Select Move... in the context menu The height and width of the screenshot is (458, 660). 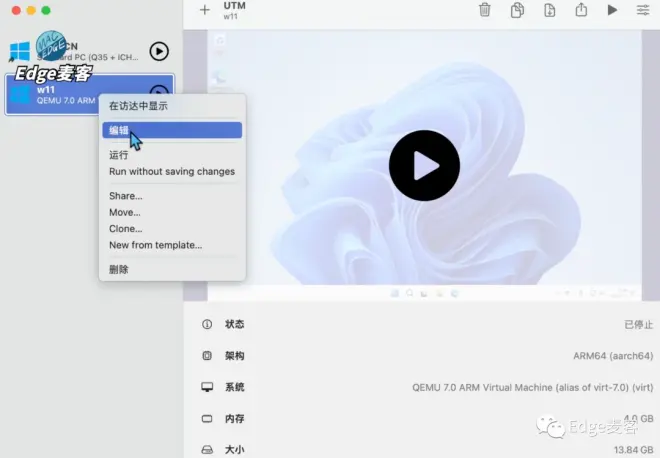tap(172, 212)
